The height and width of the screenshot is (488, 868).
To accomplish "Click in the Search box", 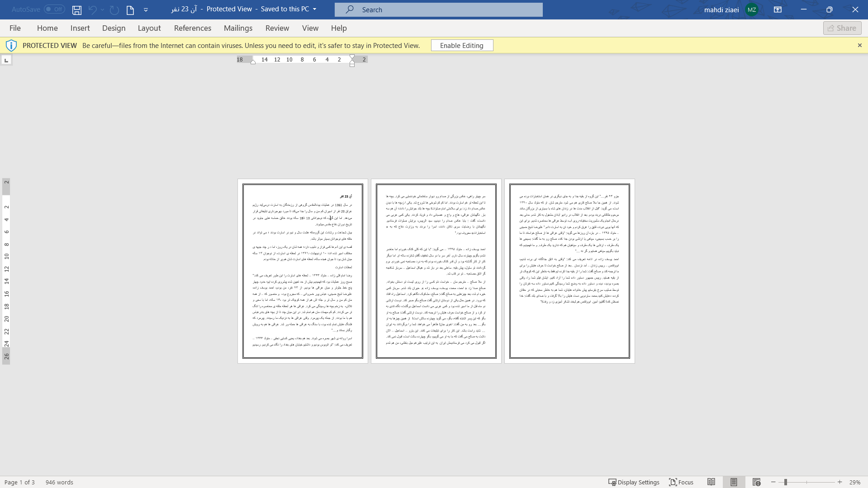I will 439,9.
